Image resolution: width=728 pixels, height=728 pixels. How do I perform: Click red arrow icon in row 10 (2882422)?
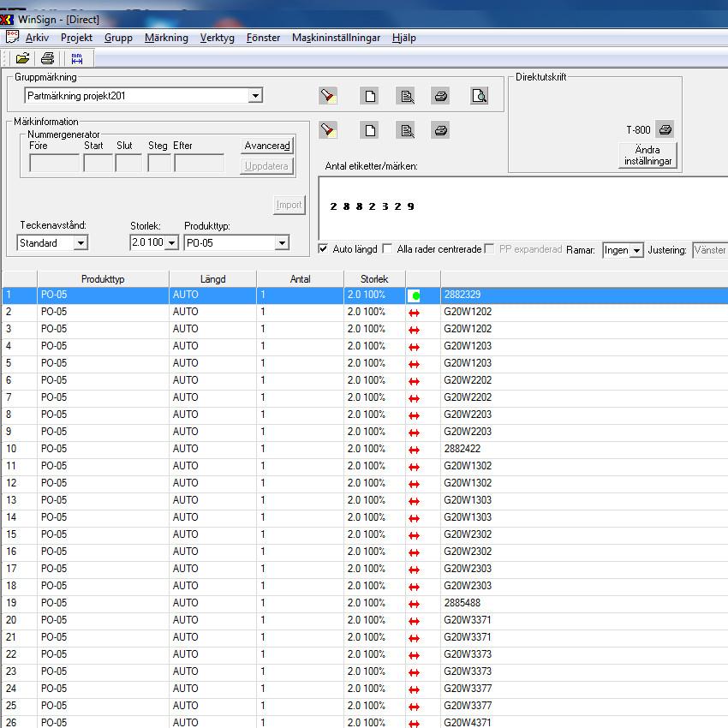[414, 450]
